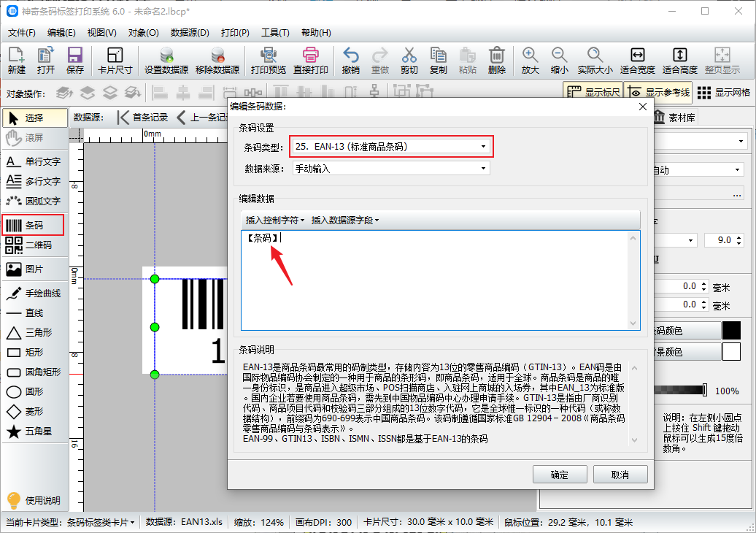Click the black barcode color swatch

[731, 331]
